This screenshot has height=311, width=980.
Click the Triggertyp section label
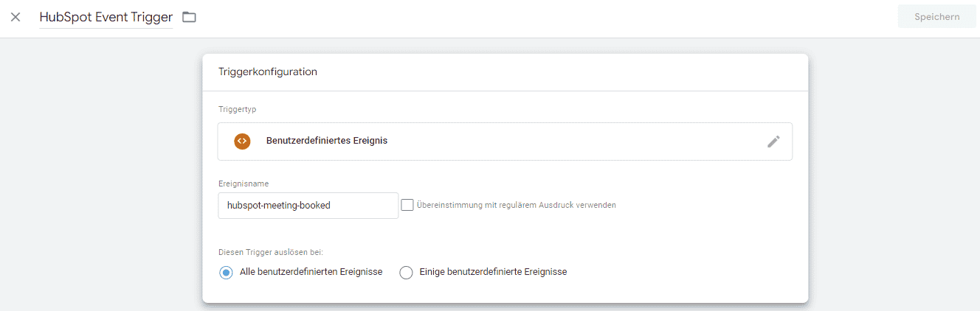coord(237,109)
